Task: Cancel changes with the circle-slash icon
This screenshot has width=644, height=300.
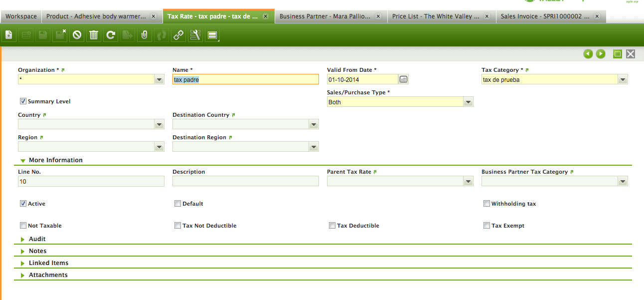Action: [x=77, y=35]
